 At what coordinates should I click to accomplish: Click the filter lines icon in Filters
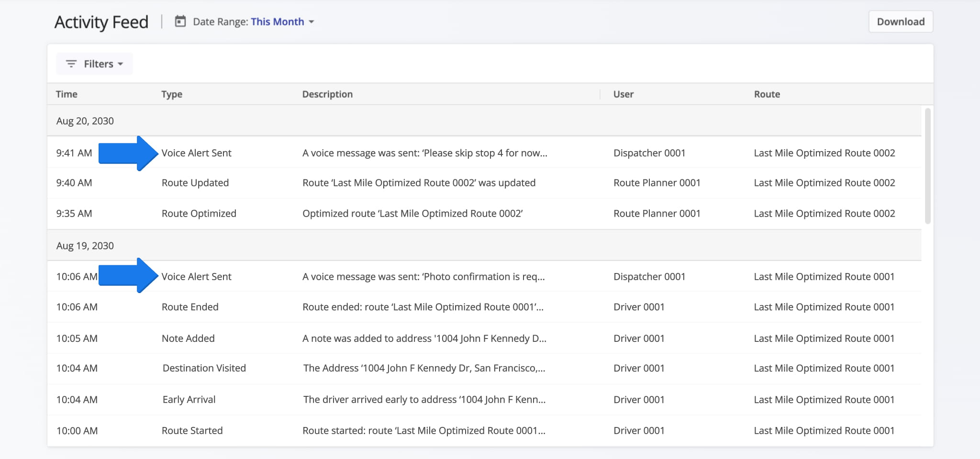71,64
